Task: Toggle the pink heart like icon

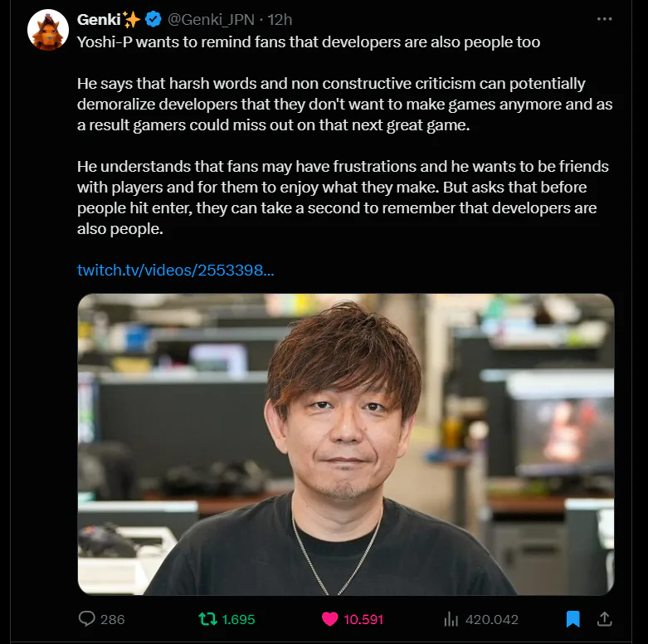Action: (329, 619)
